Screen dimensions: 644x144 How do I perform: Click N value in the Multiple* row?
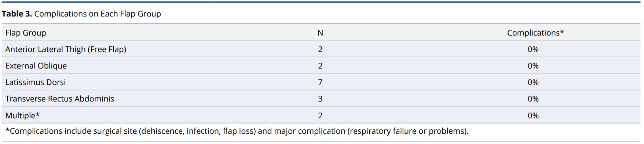(320, 116)
